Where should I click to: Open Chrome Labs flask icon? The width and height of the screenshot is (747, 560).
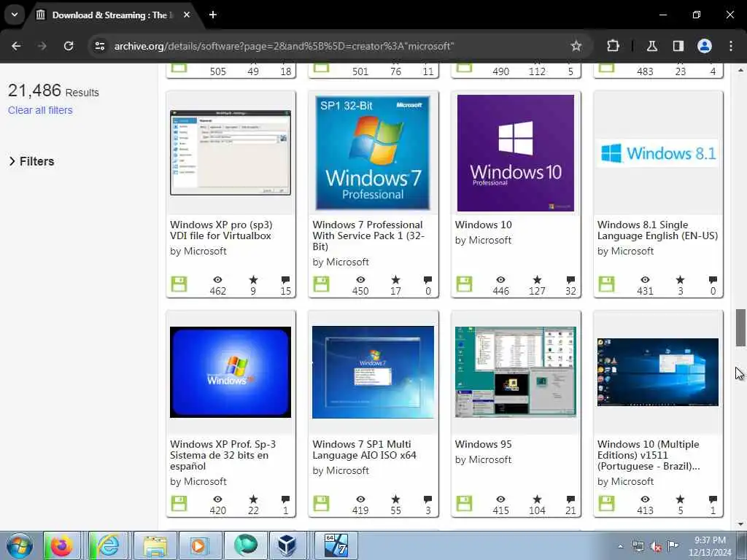coord(651,46)
